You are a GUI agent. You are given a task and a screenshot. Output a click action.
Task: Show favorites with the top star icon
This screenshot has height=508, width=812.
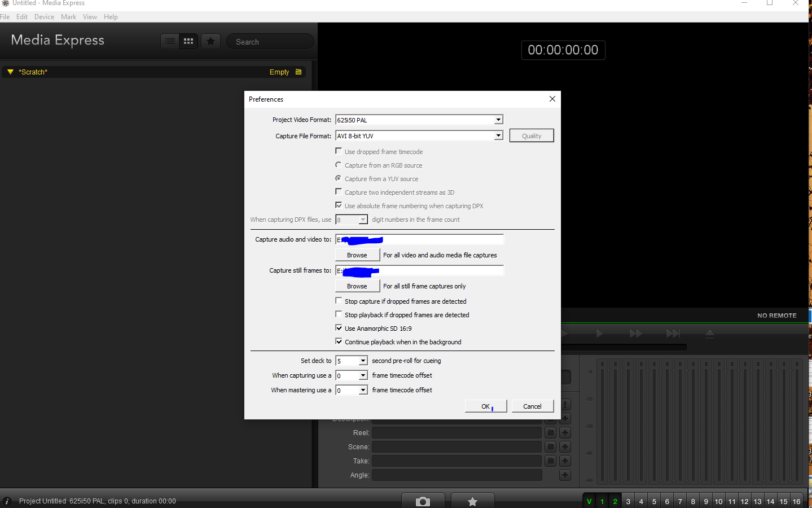pyautogui.click(x=210, y=41)
